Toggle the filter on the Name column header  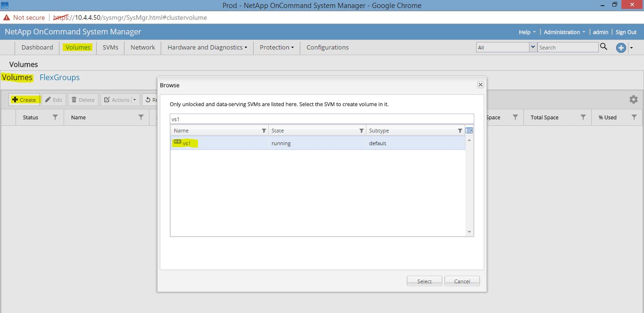pos(141,117)
